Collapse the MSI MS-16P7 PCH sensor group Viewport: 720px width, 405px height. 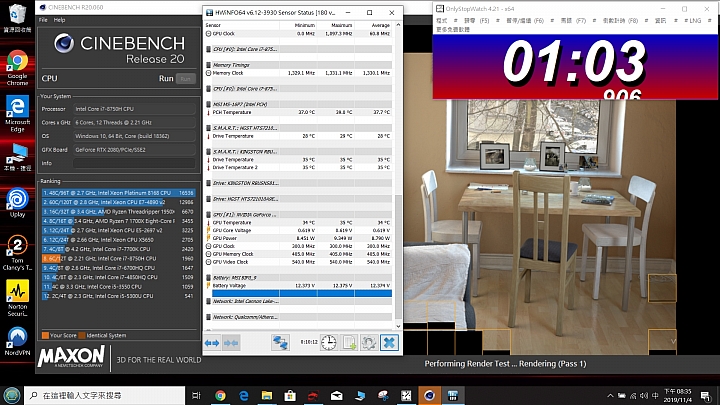[208, 104]
